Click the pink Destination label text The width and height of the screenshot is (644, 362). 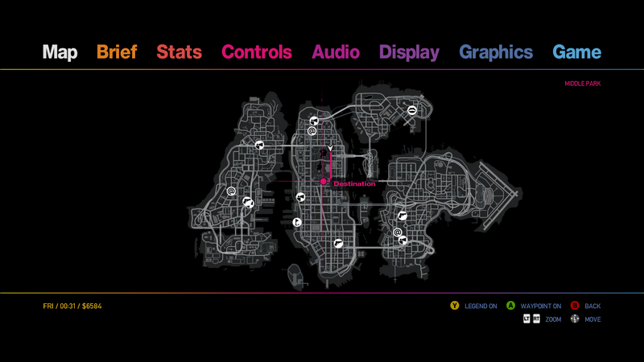(354, 184)
